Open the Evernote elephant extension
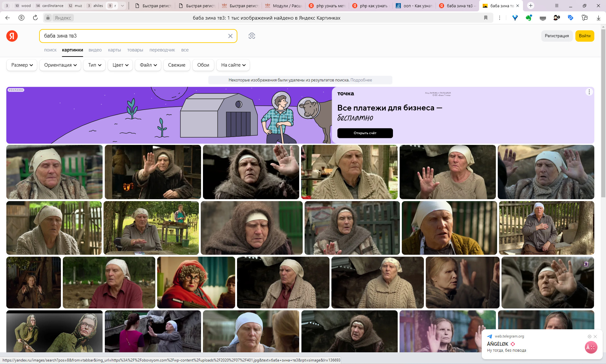Image resolution: width=606 pixels, height=364 pixels. click(x=529, y=18)
